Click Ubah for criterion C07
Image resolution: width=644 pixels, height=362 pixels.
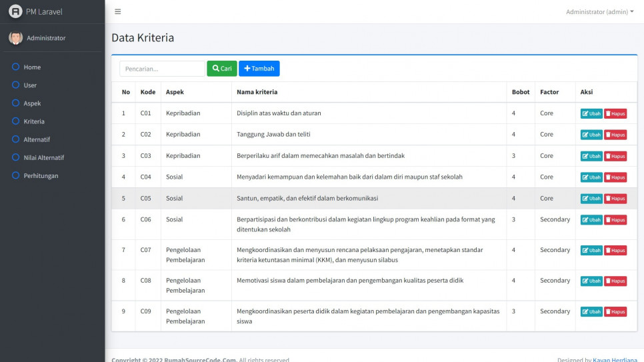[x=591, y=250]
